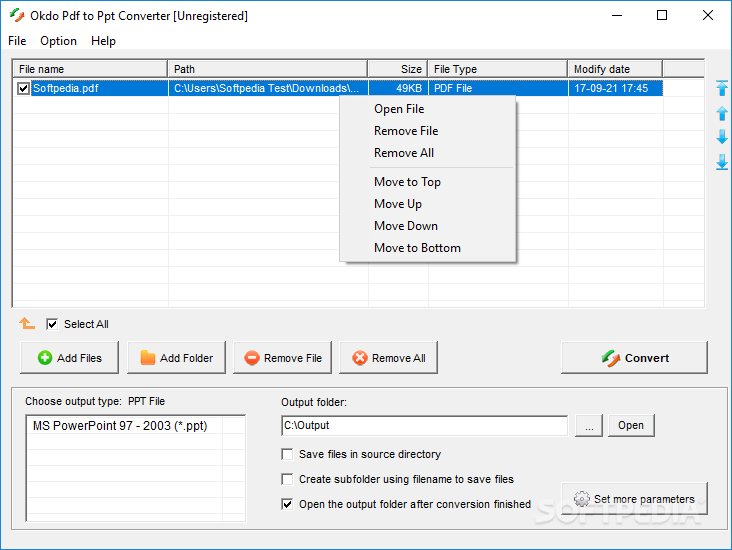Browse for output folder with the ... button
732x550 pixels.
[589, 425]
